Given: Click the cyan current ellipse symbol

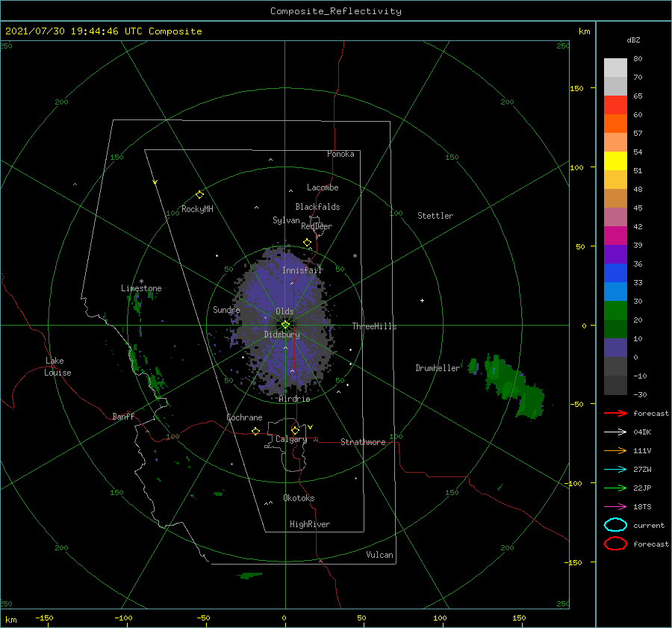Looking at the screenshot, I should coord(615,525).
